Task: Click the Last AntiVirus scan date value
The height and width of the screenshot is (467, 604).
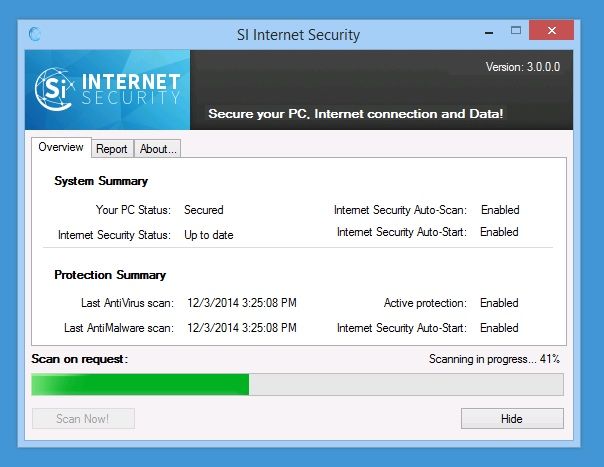Action: 242,303
